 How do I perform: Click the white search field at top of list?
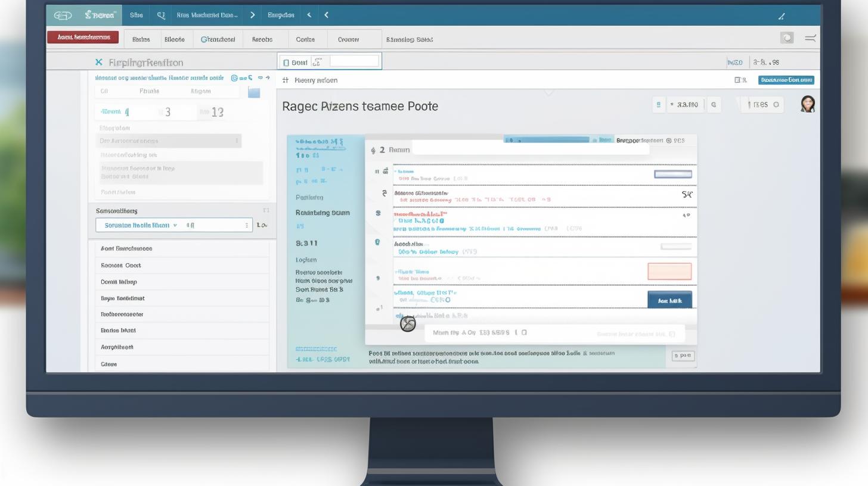click(531, 149)
